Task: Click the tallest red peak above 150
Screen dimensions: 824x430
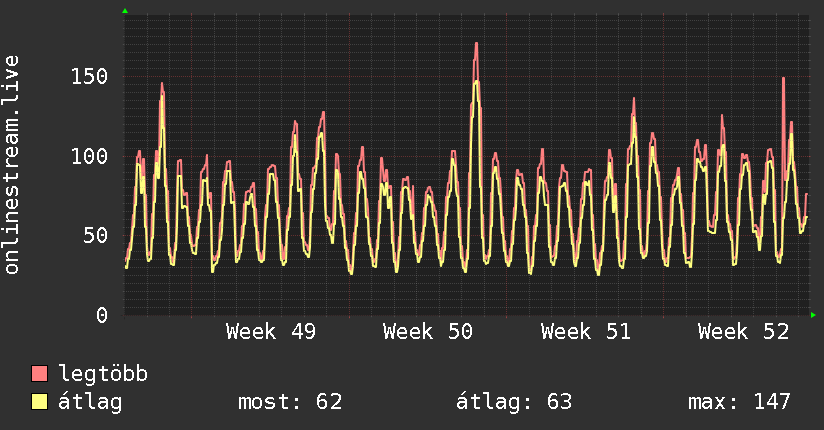Action: [x=476, y=45]
